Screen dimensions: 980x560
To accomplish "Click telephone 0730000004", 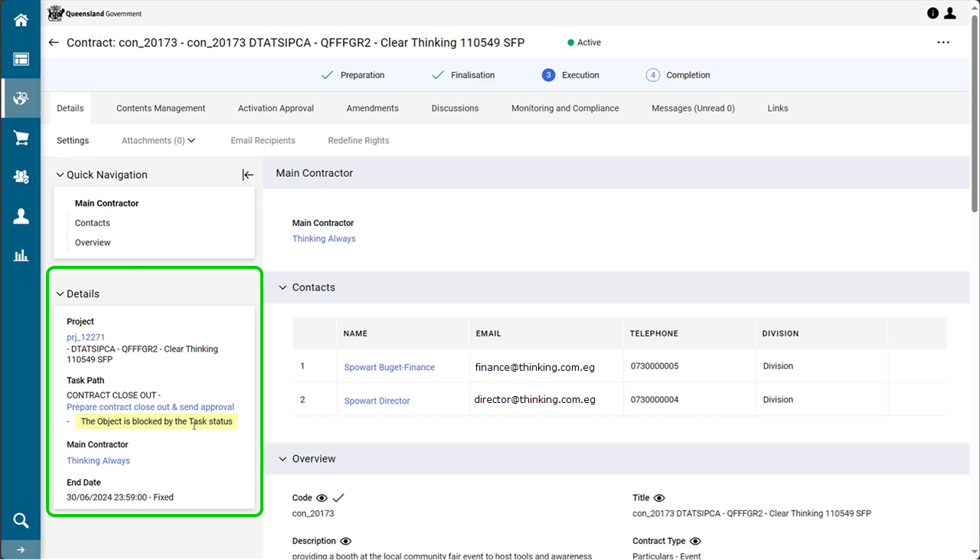I will [655, 400].
